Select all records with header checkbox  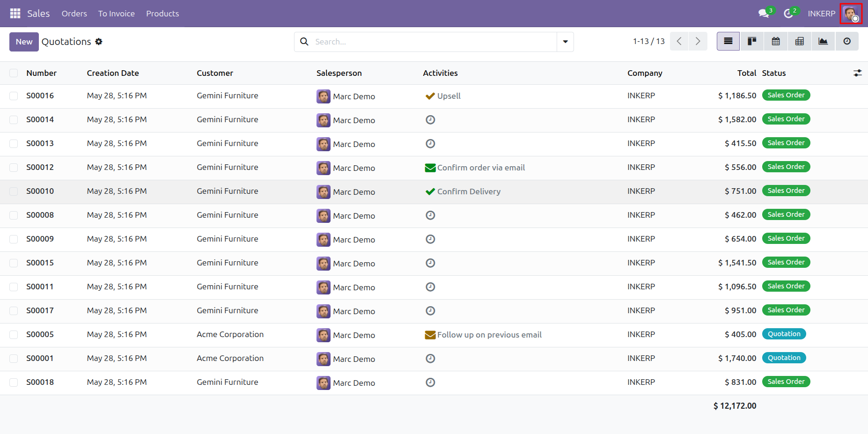(14, 73)
